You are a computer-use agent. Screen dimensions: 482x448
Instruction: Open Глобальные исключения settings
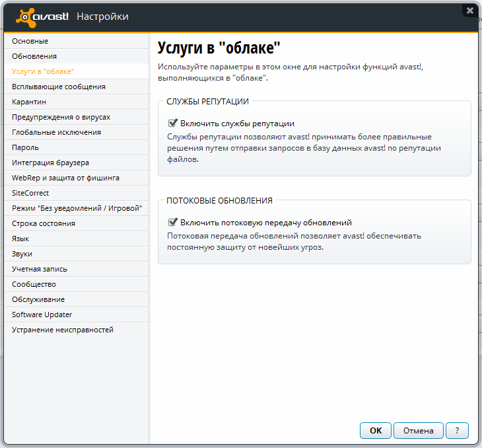coord(77,132)
